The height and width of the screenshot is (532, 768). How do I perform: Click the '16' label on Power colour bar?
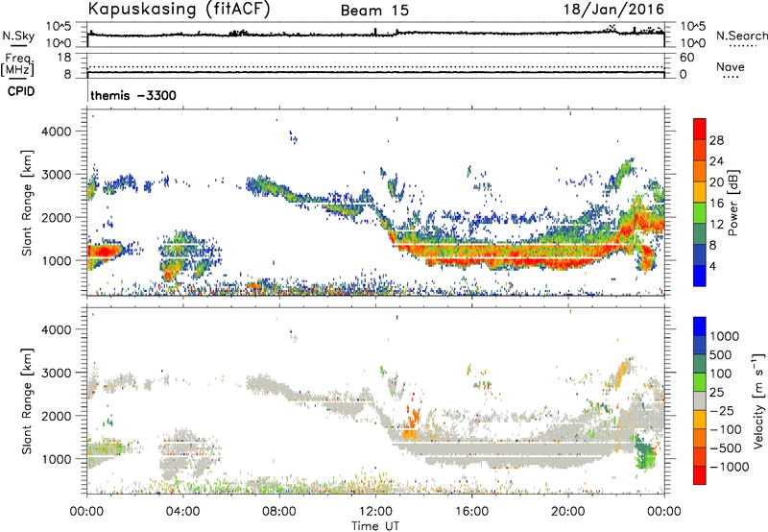coord(716,204)
